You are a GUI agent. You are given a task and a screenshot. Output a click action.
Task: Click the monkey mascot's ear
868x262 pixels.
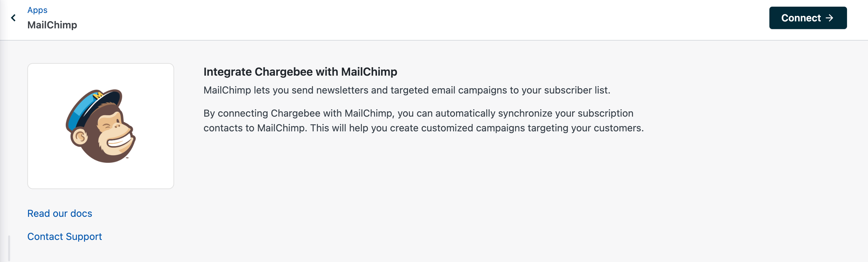click(x=79, y=137)
